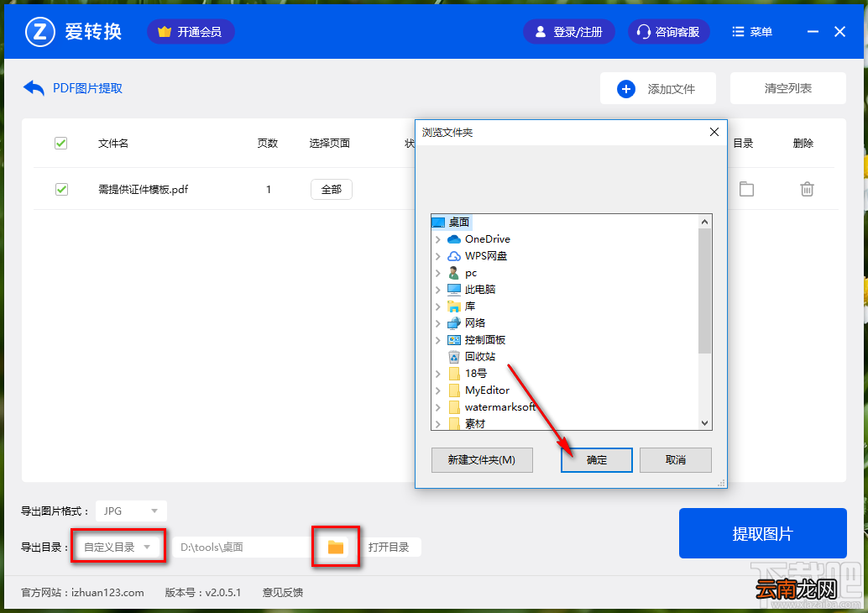Viewport: 868px width, 613px height.
Task: Uncheck the 需提供证件模板.pdf checkbox
Action: pyautogui.click(x=61, y=190)
